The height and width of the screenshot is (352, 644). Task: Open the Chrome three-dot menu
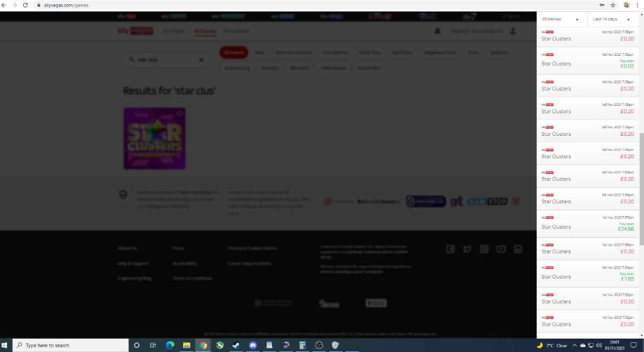[x=637, y=5]
